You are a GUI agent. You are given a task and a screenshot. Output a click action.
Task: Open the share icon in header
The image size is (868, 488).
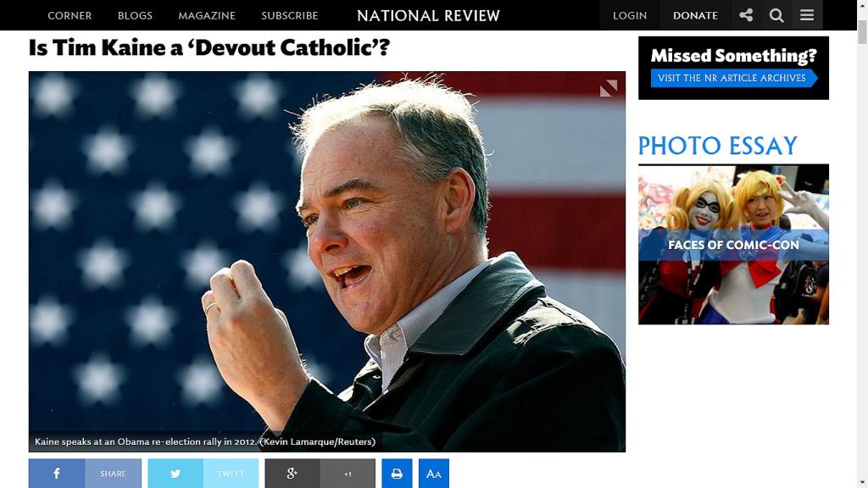pyautogui.click(x=746, y=15)
